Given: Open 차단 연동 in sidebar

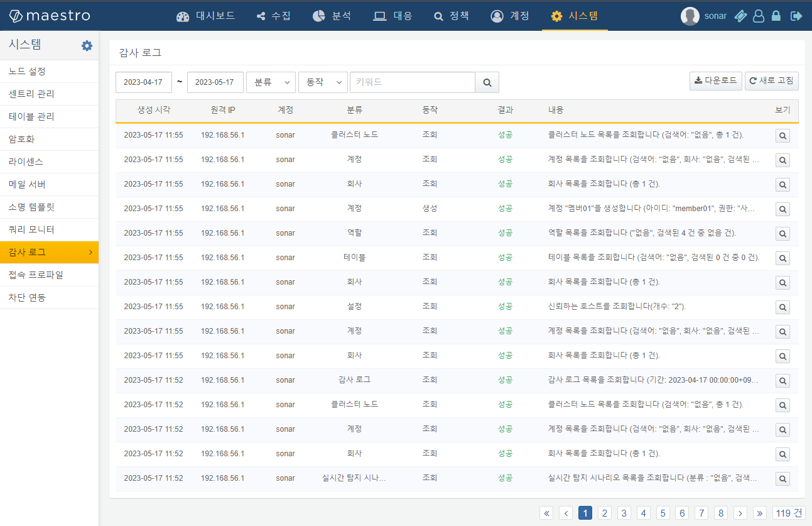Looking at the screenshot, I should 49,298.
